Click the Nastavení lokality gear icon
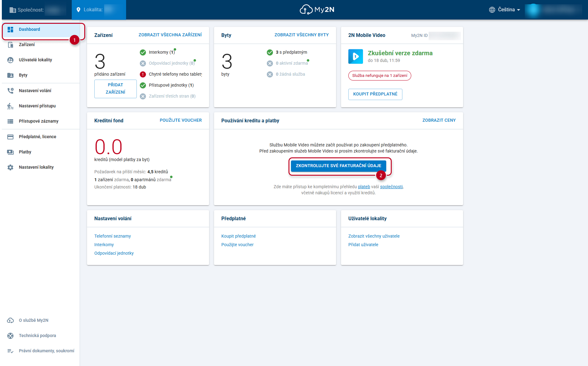Screen dimensions: 588x366 pos(10,167)
